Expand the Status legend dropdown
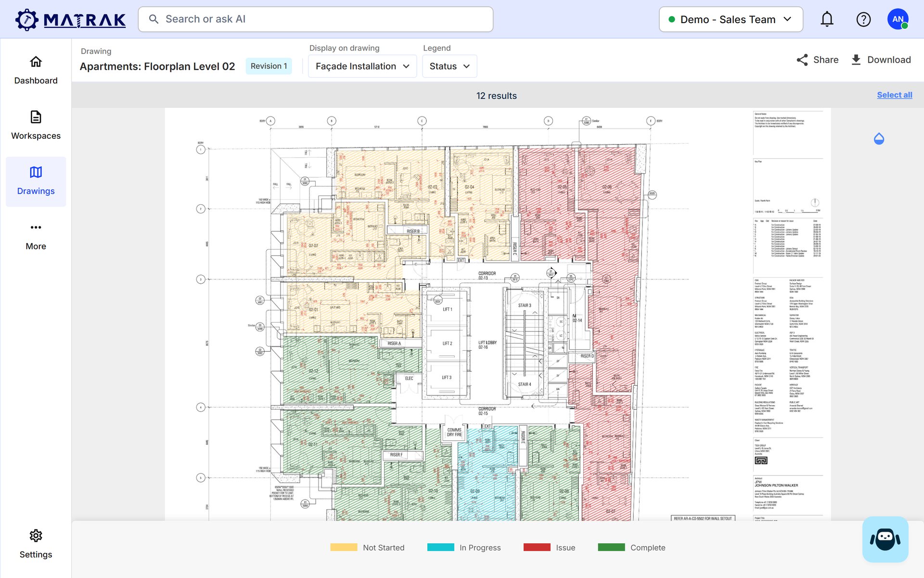 [449, 66]
